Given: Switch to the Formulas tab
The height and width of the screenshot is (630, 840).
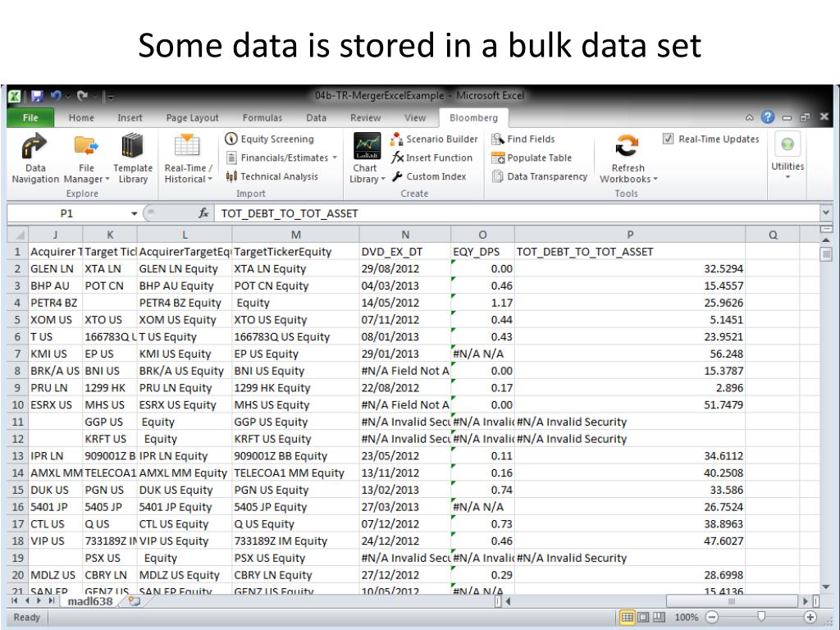Looking at the screenshot, I should (x=262, y=118).
